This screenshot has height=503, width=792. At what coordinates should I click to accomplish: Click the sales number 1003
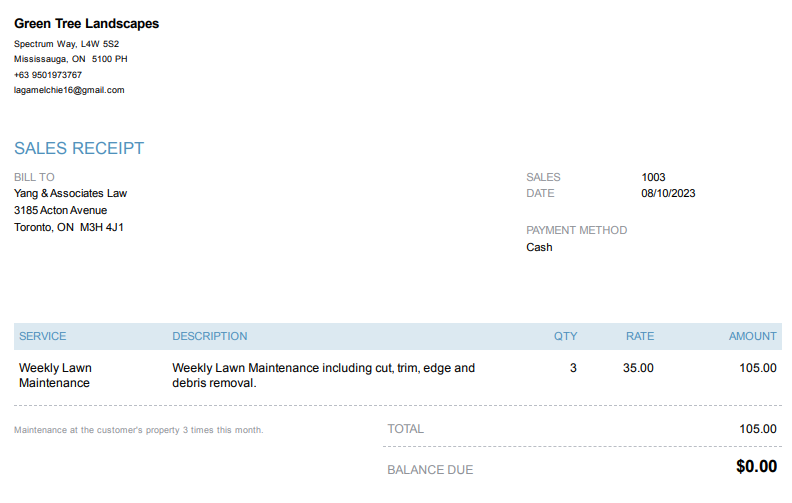653,177
